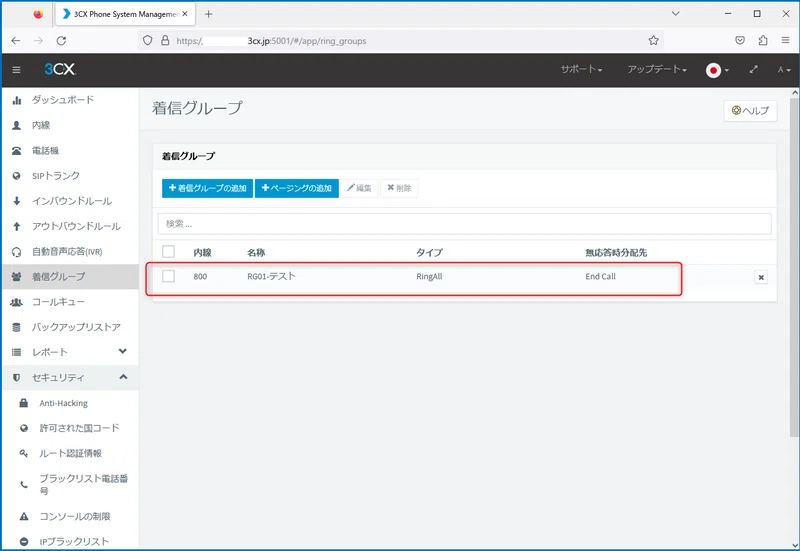Click the Anti-Hacking lock icon
Screen dimensions: 800x551
click(x=23, y=403)
